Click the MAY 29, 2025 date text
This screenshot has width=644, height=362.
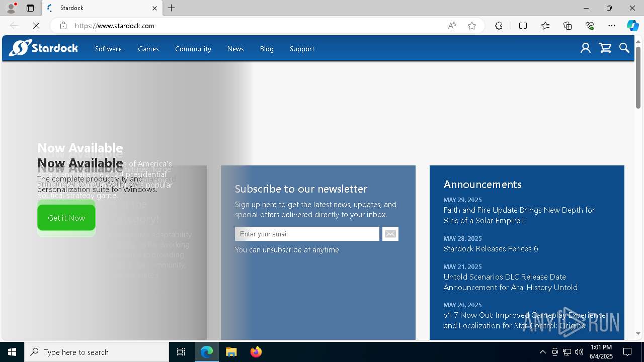[462, 200]
